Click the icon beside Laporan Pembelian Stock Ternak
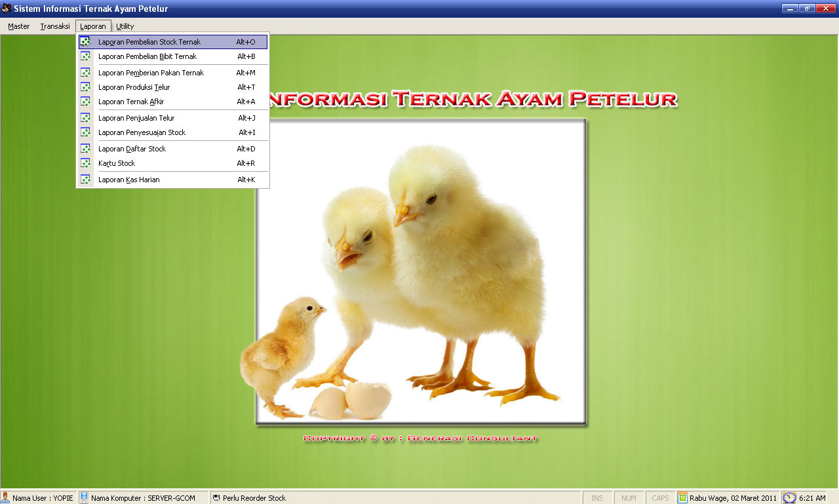This screenshot has width=839, height=504. click(x=85, y=42)
